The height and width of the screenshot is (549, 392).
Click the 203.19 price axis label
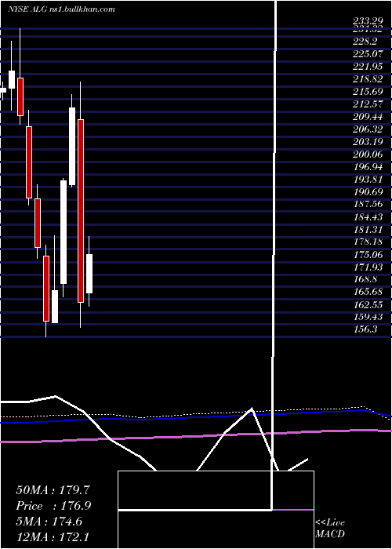(x=368, y=142)
